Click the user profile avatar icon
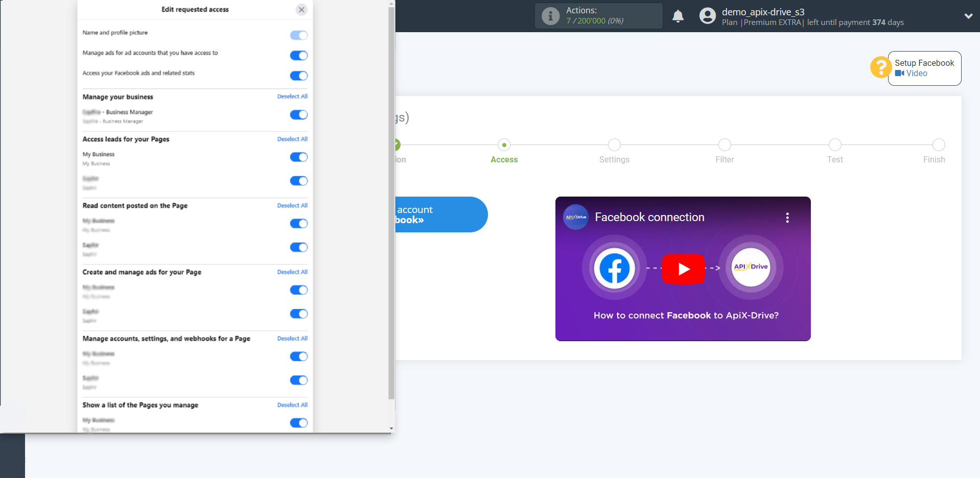Image resolution: width=980 pixels, height=478 pixels. click(708, 16)
